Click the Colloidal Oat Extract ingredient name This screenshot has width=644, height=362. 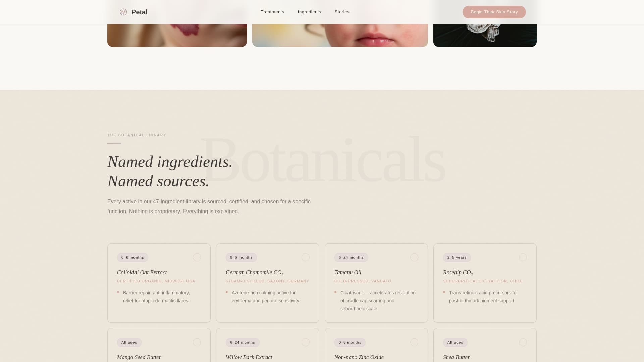pyautogui.click(x=142, y=272)
